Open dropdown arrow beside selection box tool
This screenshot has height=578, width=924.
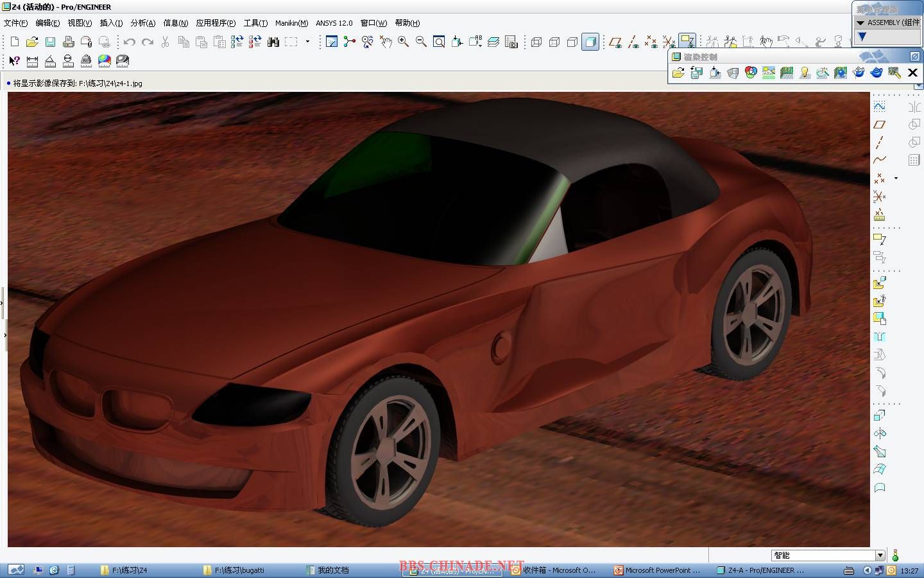tap(308, 42)
